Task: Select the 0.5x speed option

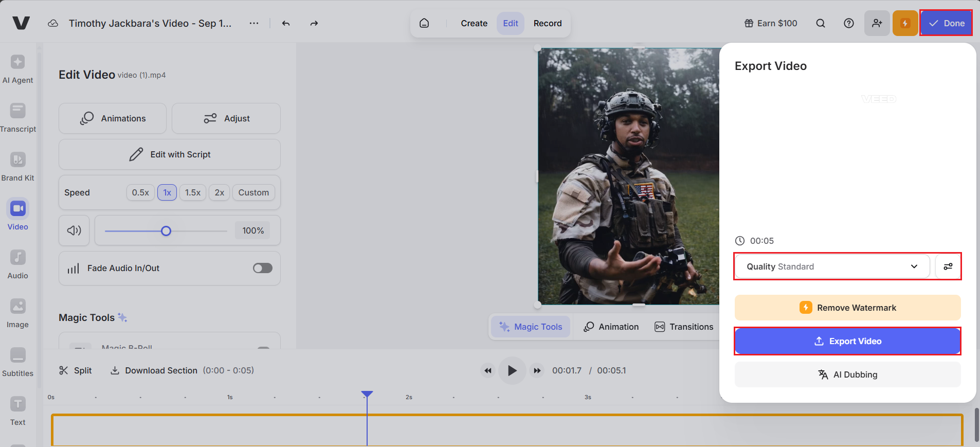Action: pos(140,192)
